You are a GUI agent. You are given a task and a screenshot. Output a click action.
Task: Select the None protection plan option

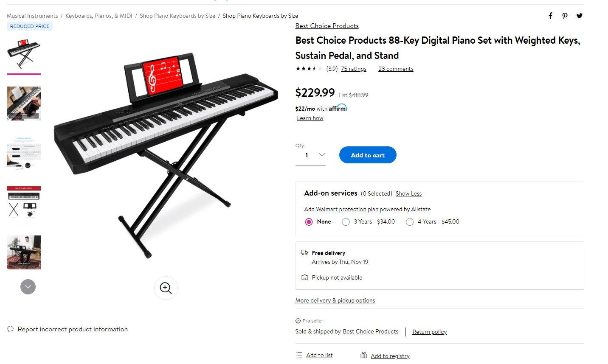[x=309, y=221]
